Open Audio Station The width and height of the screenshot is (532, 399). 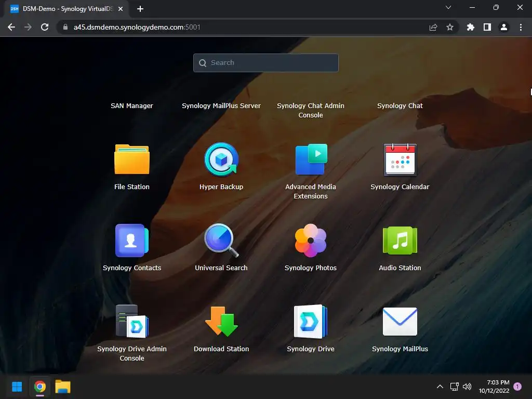pyautogui.click(x=400, y=241)
